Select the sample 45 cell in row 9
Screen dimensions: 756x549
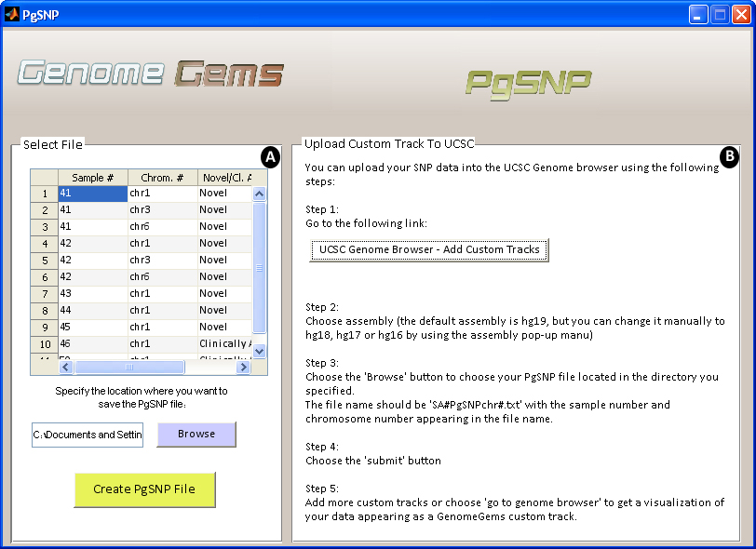click(x=92, y=328)
